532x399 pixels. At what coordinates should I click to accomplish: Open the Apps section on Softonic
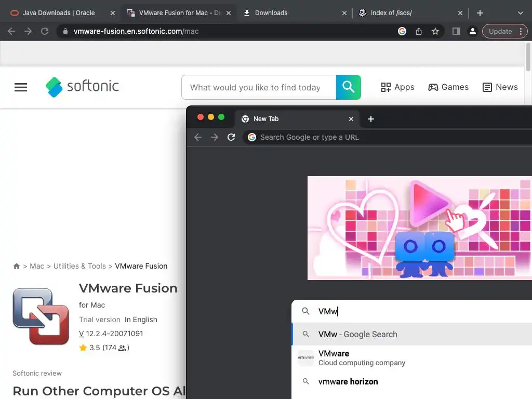(x=397, y=87)
